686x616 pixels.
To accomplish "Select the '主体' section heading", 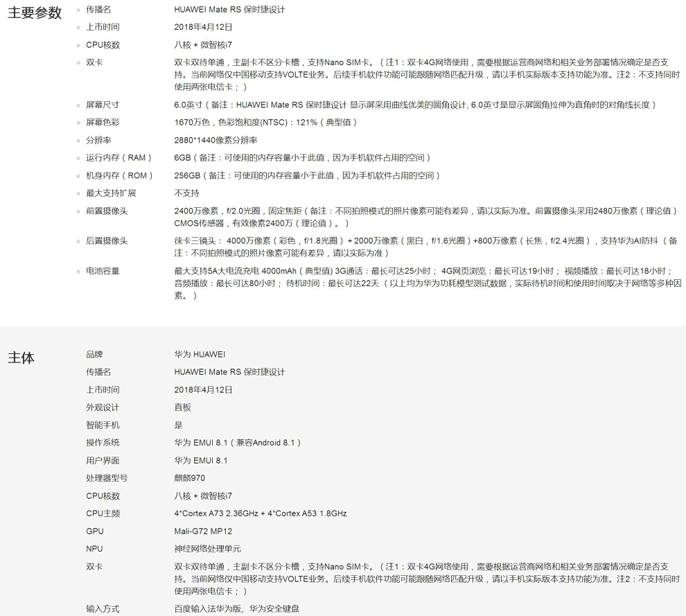I will [21, 358].
